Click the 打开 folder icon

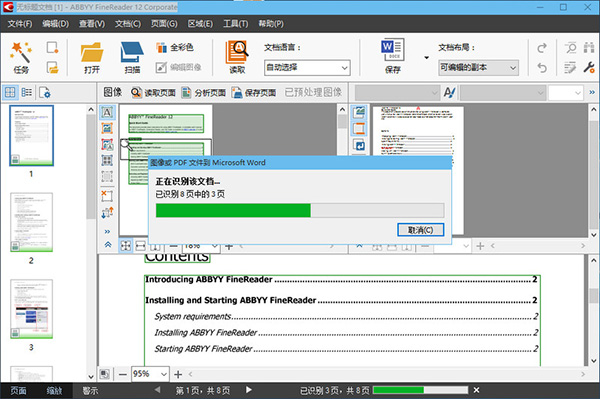[92, 52]
